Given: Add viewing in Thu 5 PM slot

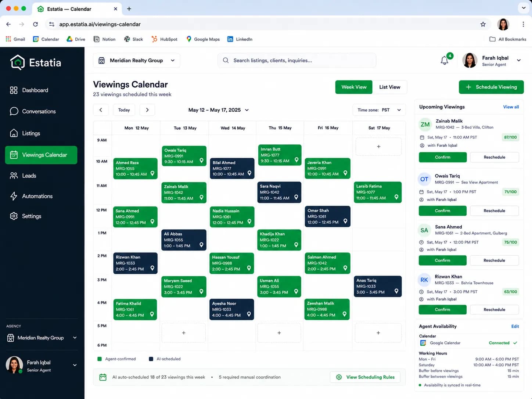Looking at the screenshot, I should click(279, 333).
